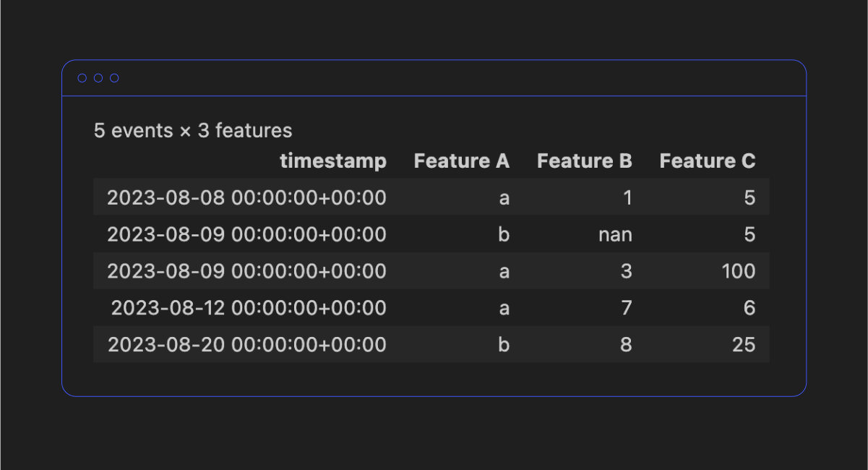Click the middle window circle button
The height and width of the screenshot is (470, 868).
[x=98, y=78]
